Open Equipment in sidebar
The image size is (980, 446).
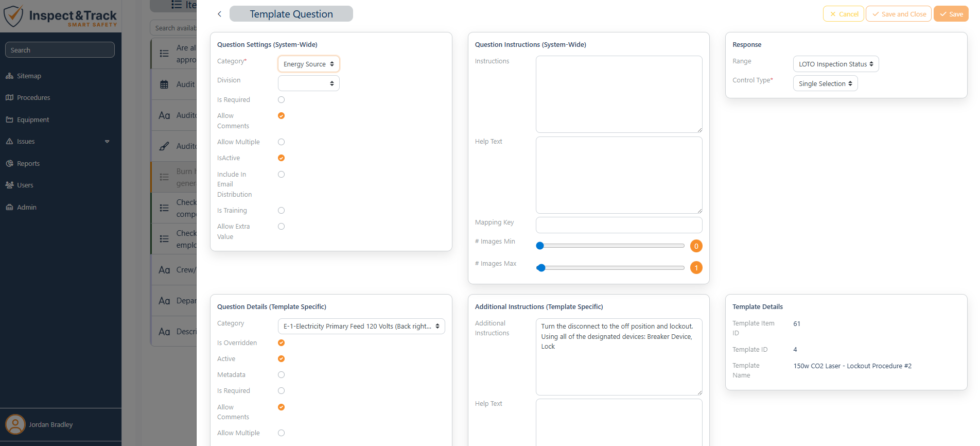click(33, 119)
